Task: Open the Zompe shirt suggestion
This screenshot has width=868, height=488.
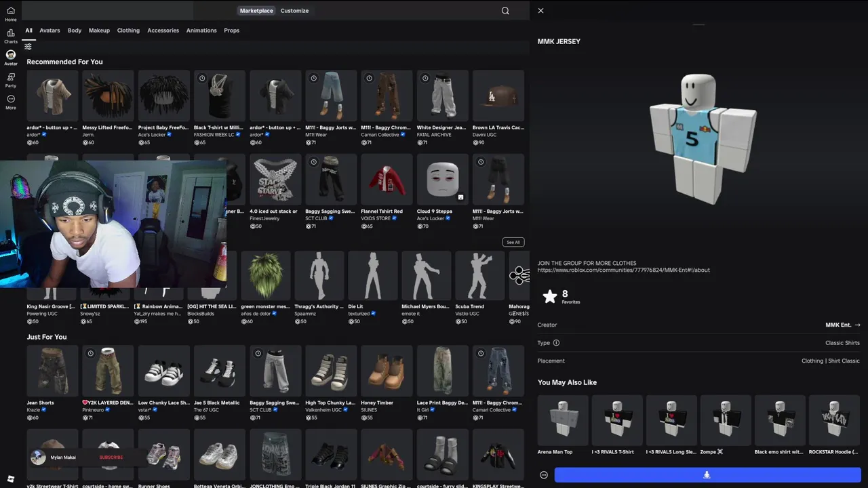Action: pyautogui.click(x=726, y=425)
